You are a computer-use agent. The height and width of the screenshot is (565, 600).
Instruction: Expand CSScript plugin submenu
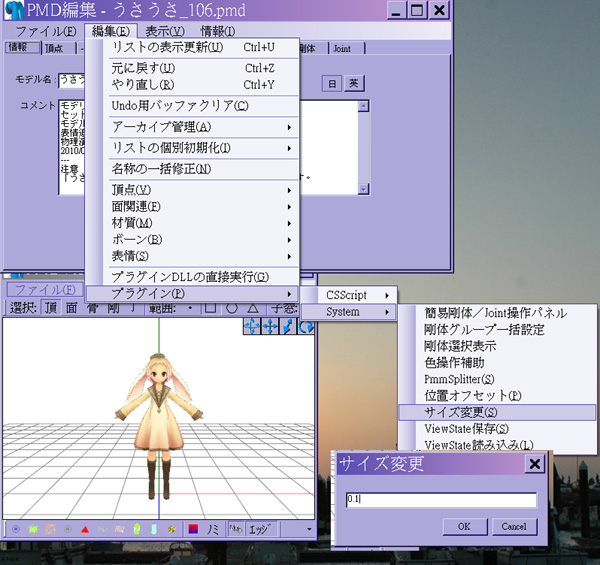(349, 295)
